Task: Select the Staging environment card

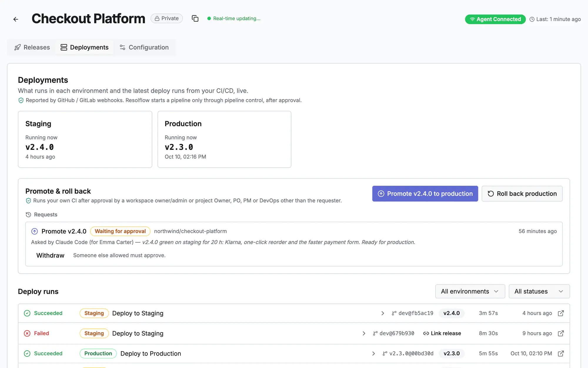Action: 85,139
